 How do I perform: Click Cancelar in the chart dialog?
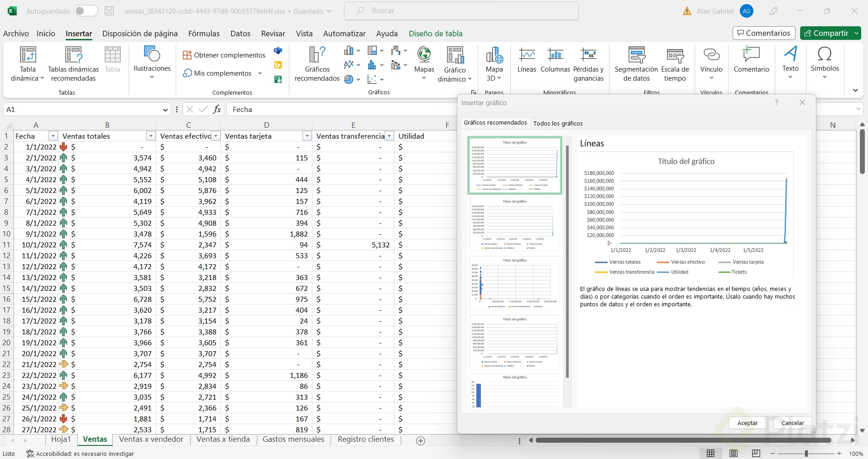point(792,423)
